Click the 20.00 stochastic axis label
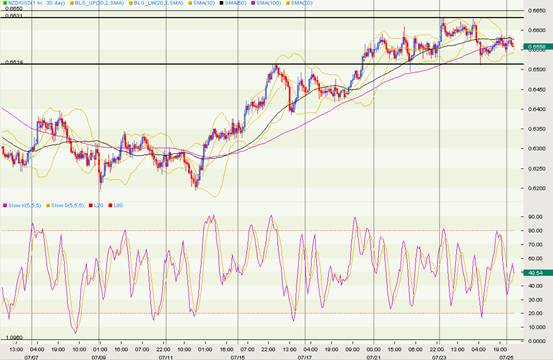Screen dimensions: 553x360 (x=535, y=313)
